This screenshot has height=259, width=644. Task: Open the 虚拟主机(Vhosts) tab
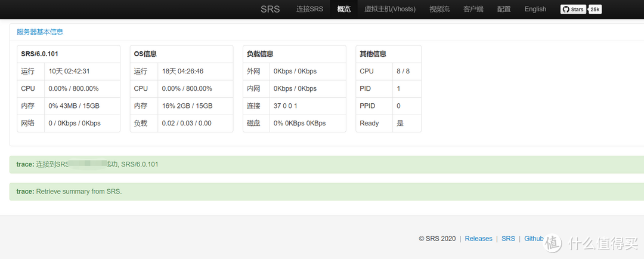(390, 9)
